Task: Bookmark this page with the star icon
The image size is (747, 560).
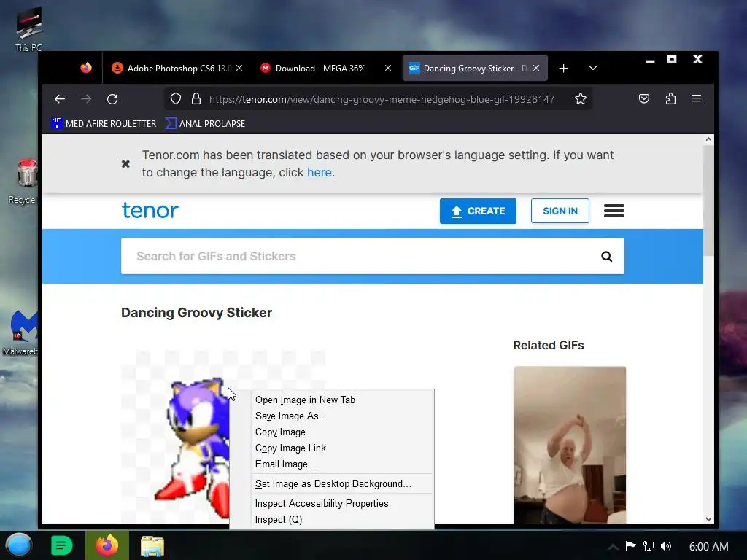Action: tap(580, 99)
